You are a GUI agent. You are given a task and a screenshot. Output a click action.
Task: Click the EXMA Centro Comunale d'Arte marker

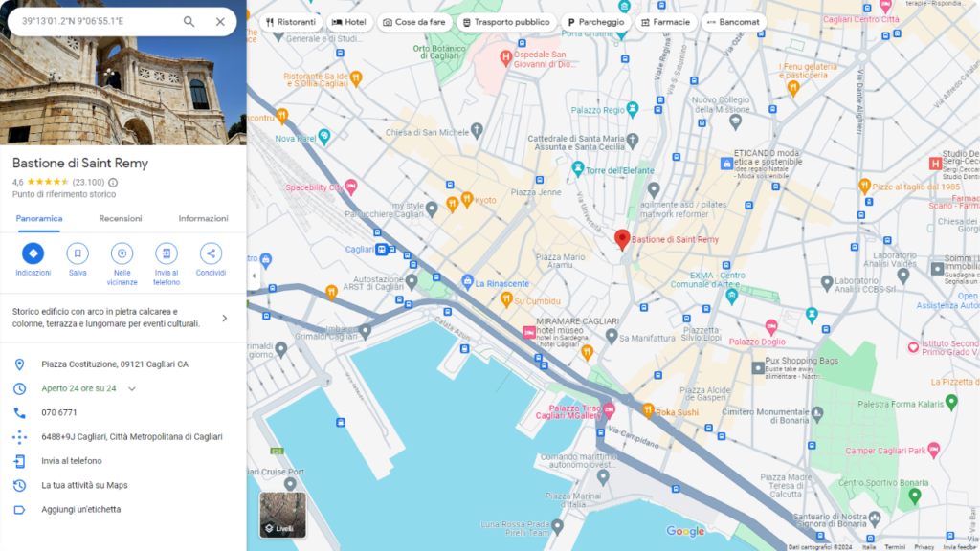click(x=732, y=297)
